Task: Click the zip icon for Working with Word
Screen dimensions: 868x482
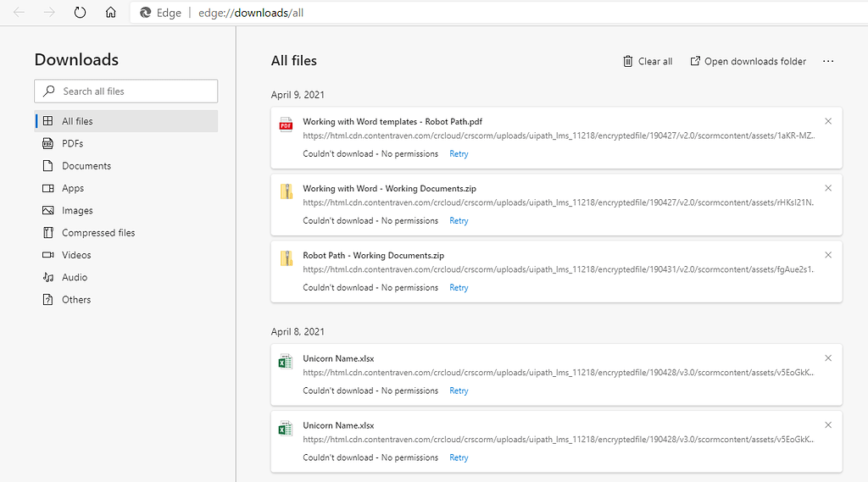Action: click(286, 192)
